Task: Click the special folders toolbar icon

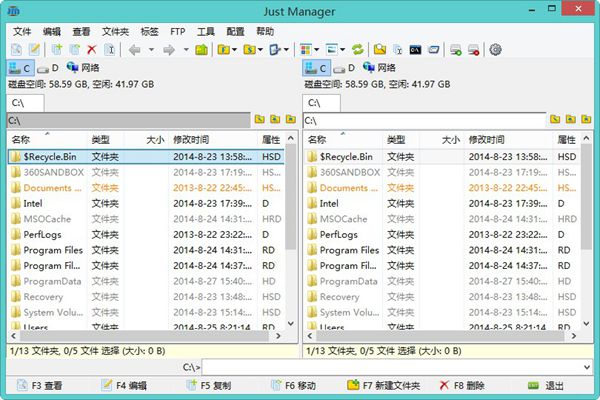Action: click(x=249, y=49)
